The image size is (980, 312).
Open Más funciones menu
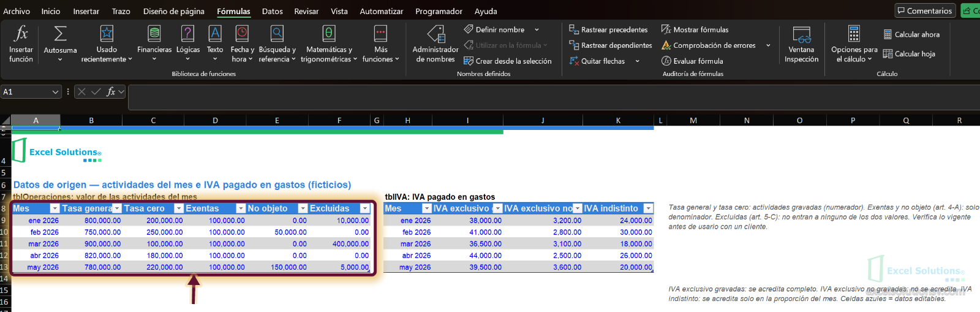pyautogui.click(x=380, y=44)
